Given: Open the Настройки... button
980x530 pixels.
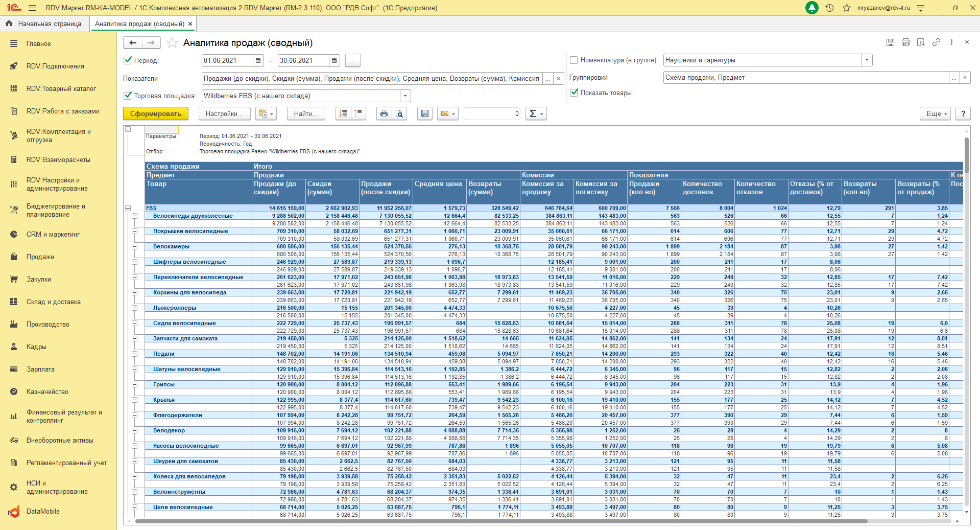Looking at the screenshot, I should [x=224, y=113].
